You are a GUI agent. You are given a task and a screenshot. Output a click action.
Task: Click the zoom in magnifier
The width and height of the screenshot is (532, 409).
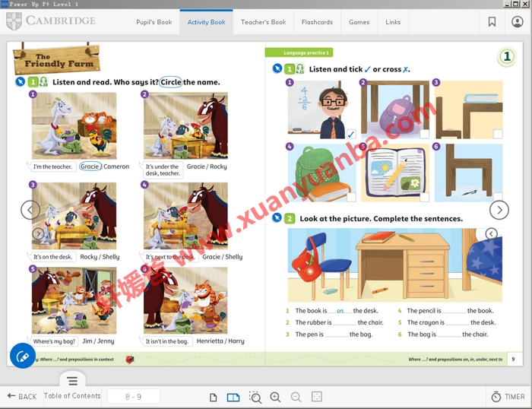(x=275, y=397)
